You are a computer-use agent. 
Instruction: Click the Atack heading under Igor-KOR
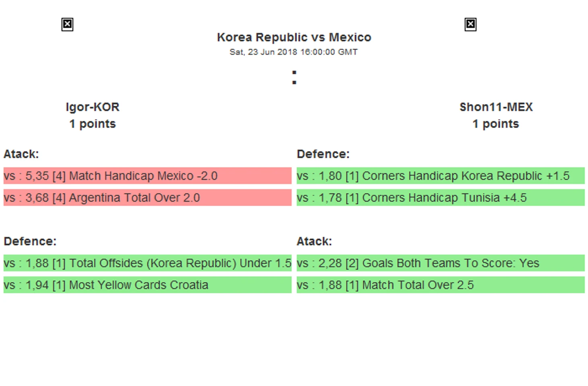(21, 154)
